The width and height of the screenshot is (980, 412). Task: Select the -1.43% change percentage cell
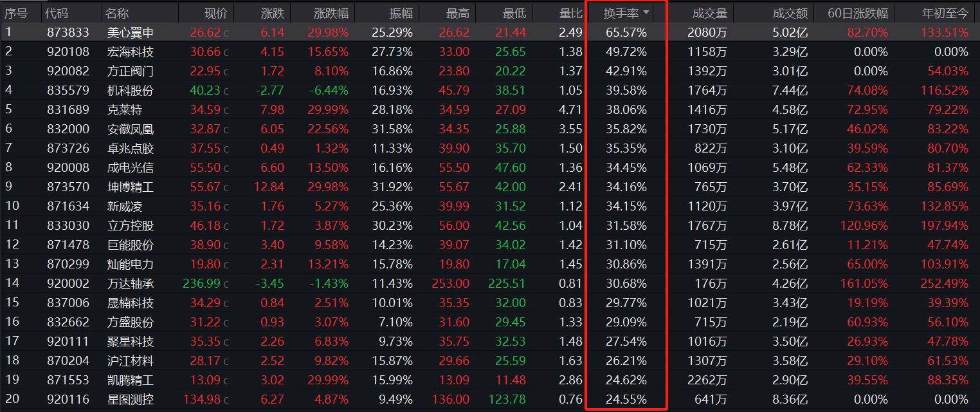click(329, 283)
